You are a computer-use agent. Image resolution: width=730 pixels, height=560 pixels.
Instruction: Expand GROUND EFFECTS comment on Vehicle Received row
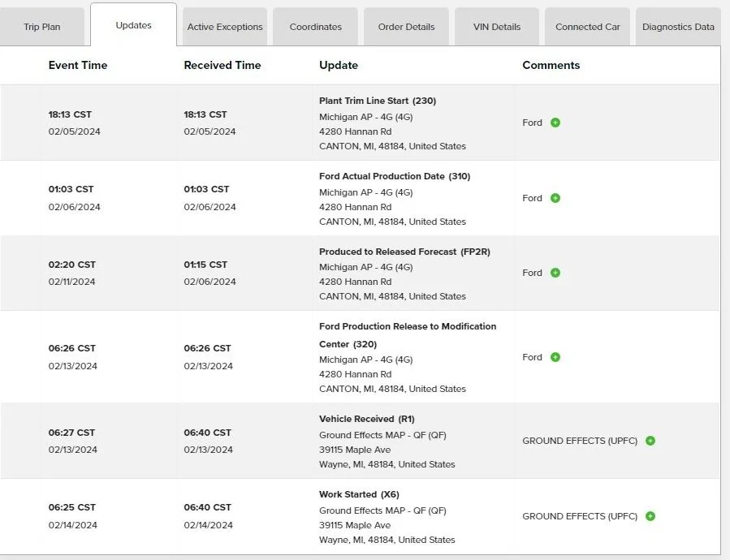pyautogui.click(x=650, y=441)
